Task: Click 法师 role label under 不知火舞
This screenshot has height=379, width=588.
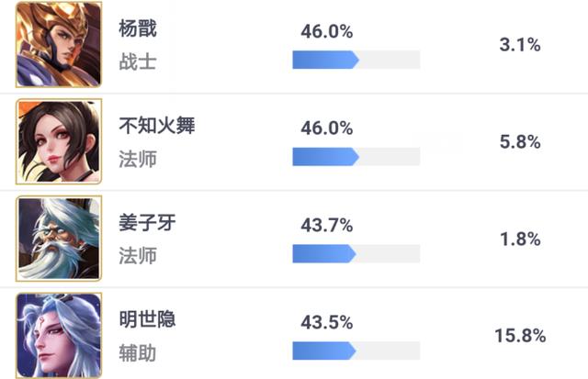Action: coord(138,159)
